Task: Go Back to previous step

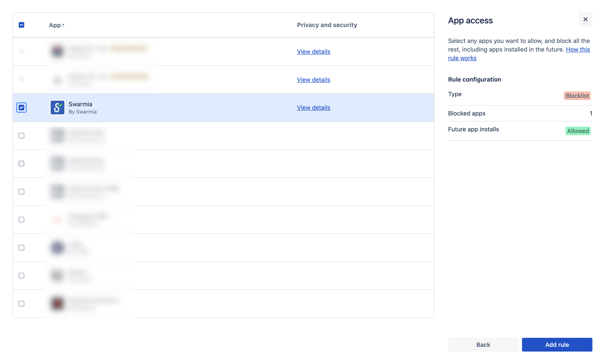Action: coord(483,344)
